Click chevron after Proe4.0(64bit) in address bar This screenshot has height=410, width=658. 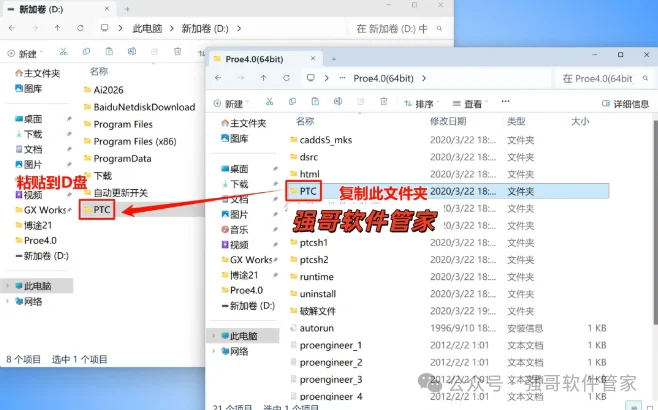(x=424, y=78)
